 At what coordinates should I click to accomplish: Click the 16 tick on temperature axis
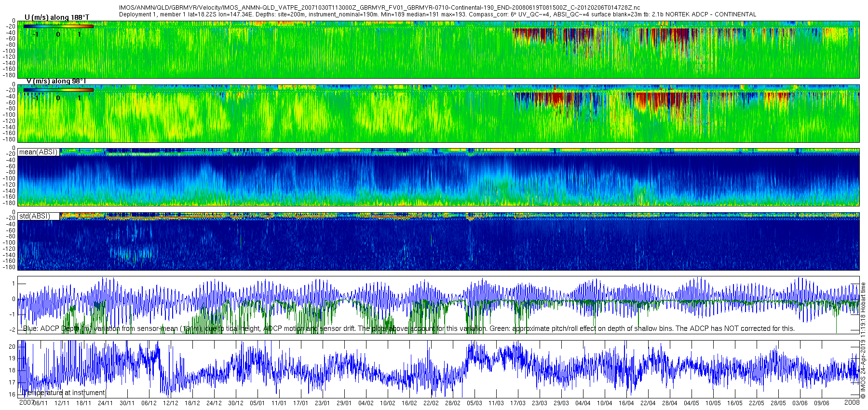[x=12, y=394]
